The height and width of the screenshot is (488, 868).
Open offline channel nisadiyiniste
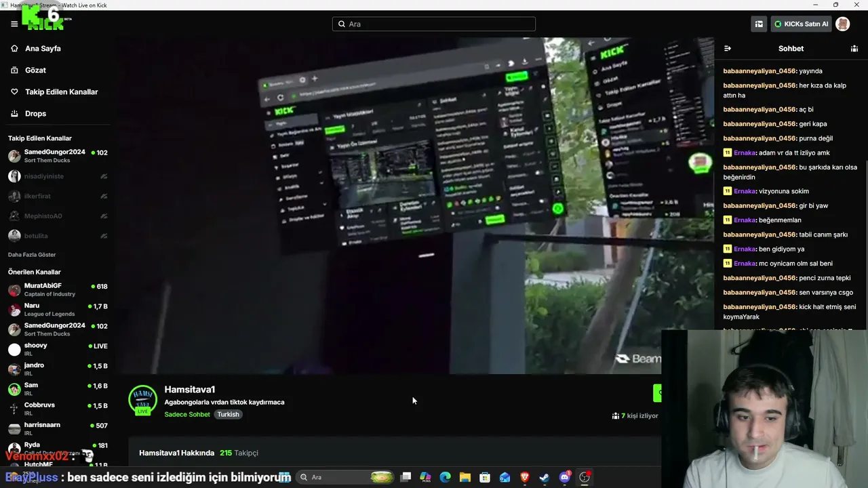(x=58, y=176)
